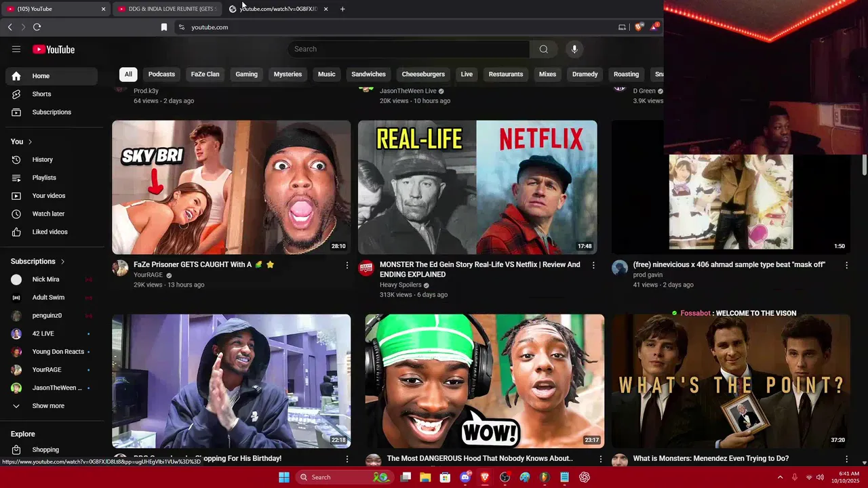Open Young Don Reacts subscription channel
868x488 pixels.
coord(52,352)
